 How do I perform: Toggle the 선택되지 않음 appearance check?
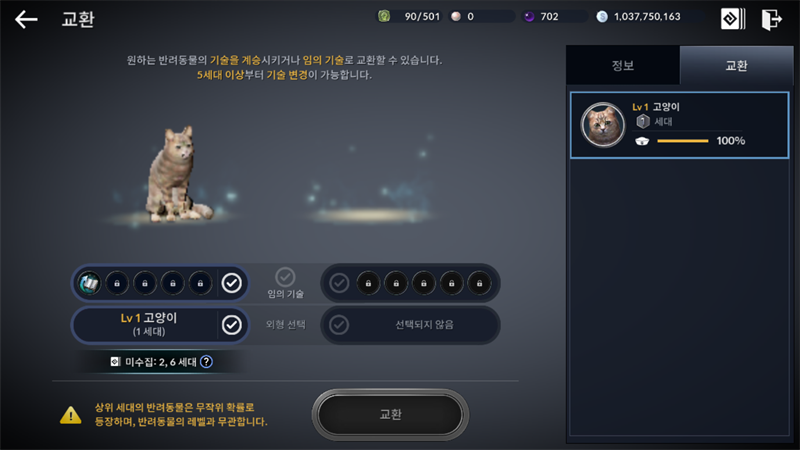339,324
